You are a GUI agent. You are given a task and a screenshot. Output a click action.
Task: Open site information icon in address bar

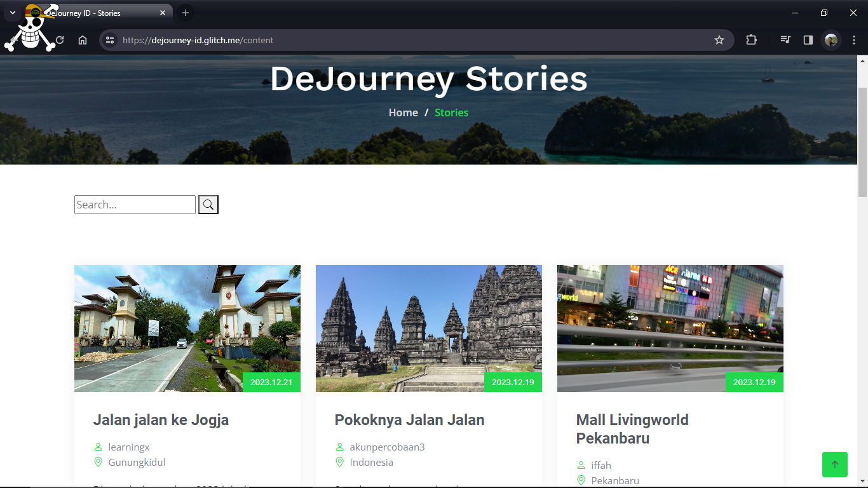click(110, 40)
